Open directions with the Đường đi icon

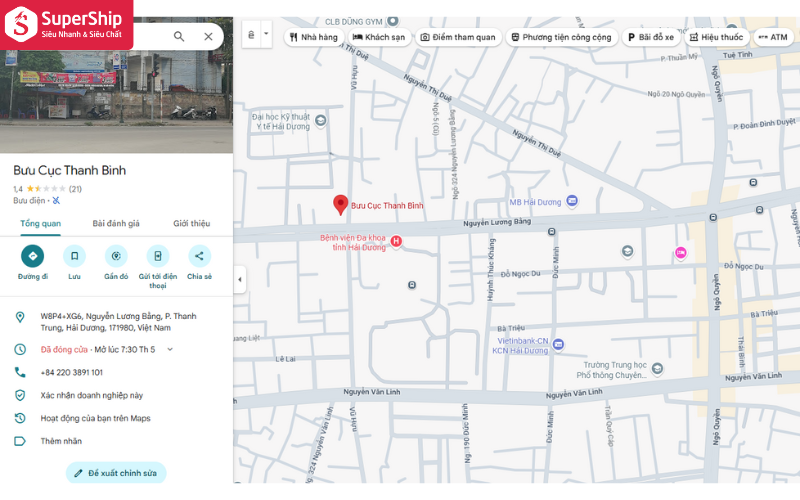coord(33,256)
